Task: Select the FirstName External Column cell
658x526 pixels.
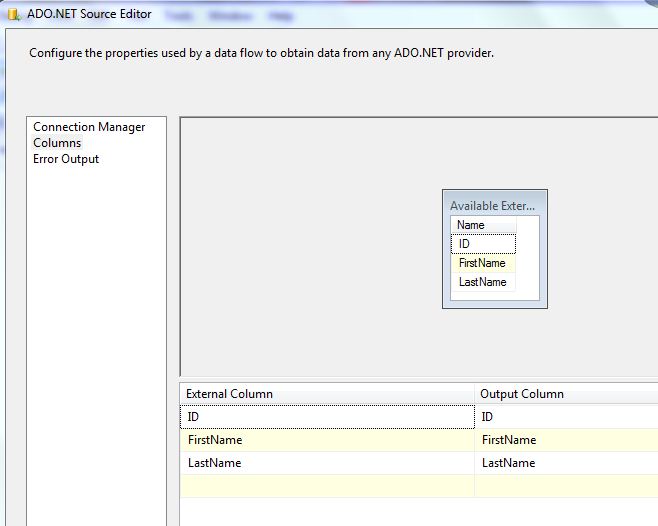Action: click(327, 440)
